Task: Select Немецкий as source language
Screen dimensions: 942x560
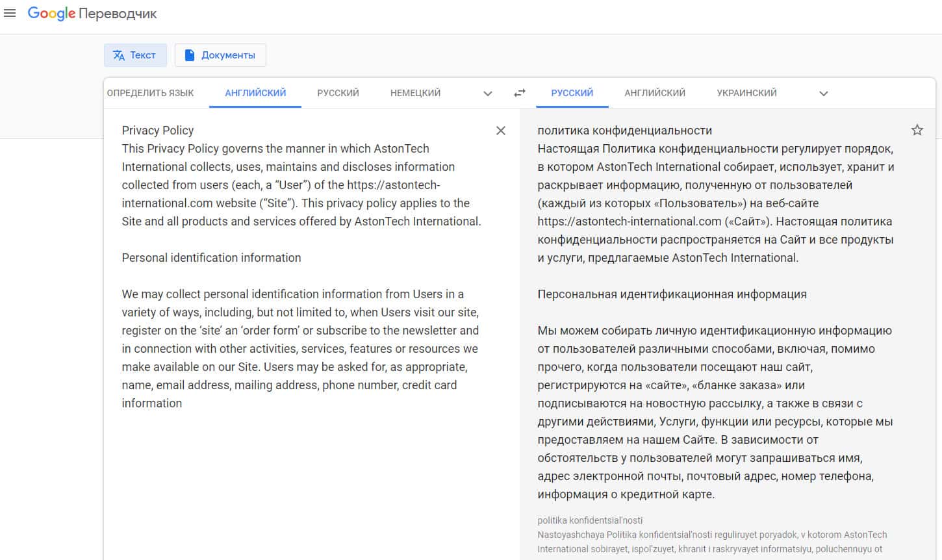Action: click(x=415, y=93)
